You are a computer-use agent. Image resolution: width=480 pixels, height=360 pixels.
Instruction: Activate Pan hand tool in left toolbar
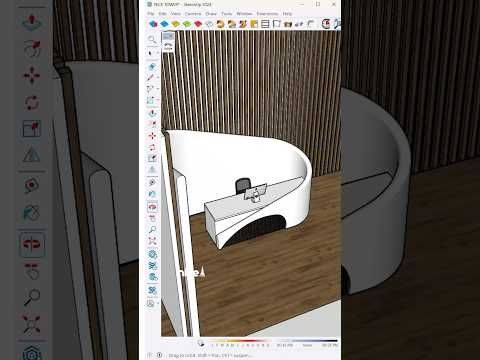[x=152, y=218]
